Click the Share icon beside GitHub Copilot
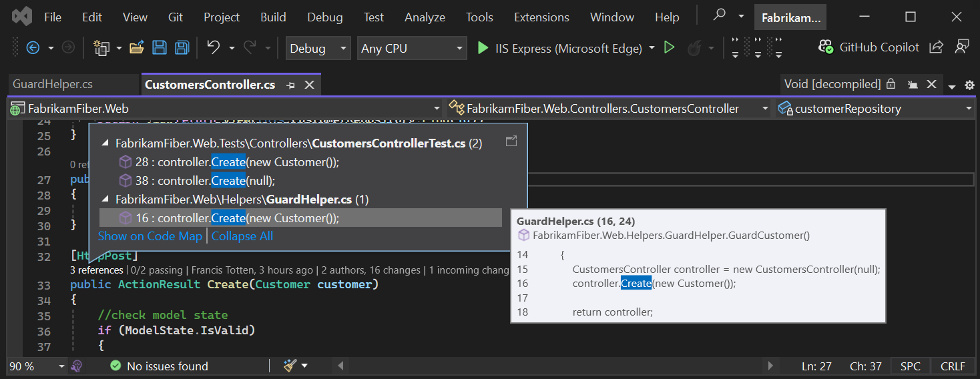This screenshot has width=980, height=379. click(937, 47)
